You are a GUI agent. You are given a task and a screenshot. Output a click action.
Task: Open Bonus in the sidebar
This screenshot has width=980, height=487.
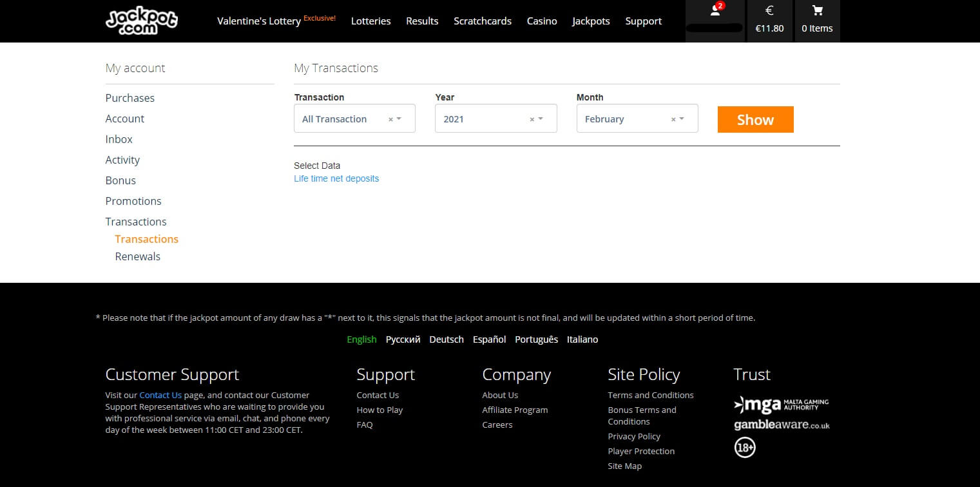click(120, 180)
